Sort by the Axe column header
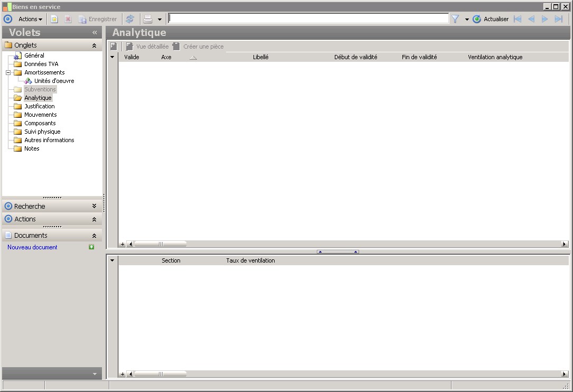Image resolution: width=573 pixels, height=392 pixels. [166, 57]
